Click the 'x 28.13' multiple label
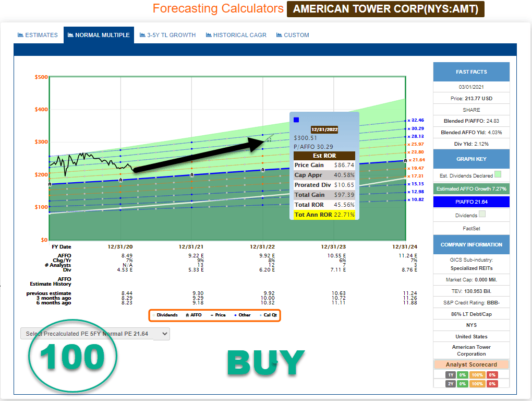The width and height of the screenshot is (532, 401). point(416,136)
